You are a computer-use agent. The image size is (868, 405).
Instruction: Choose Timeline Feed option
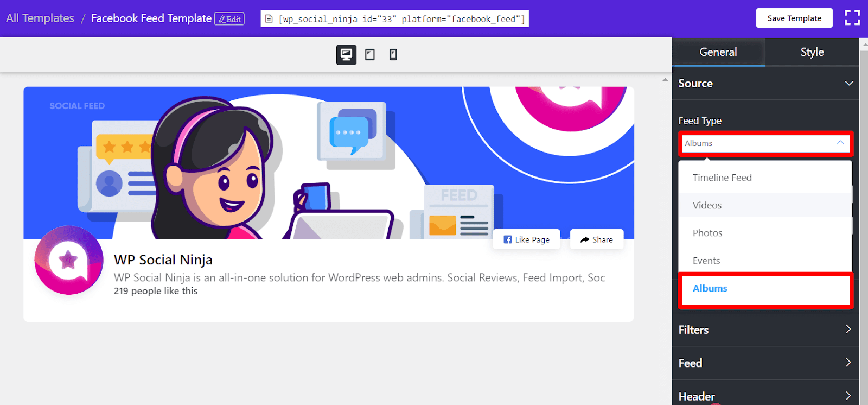click(x=765, y=178)
